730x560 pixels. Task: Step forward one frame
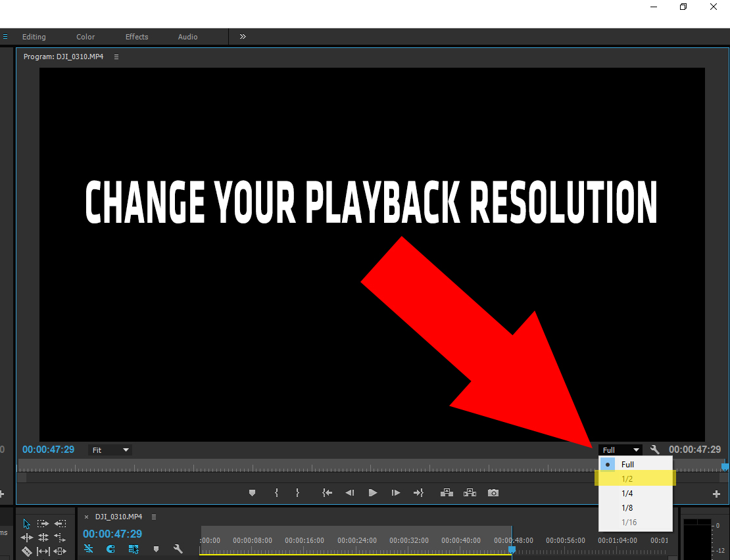(x=396, y=492)
